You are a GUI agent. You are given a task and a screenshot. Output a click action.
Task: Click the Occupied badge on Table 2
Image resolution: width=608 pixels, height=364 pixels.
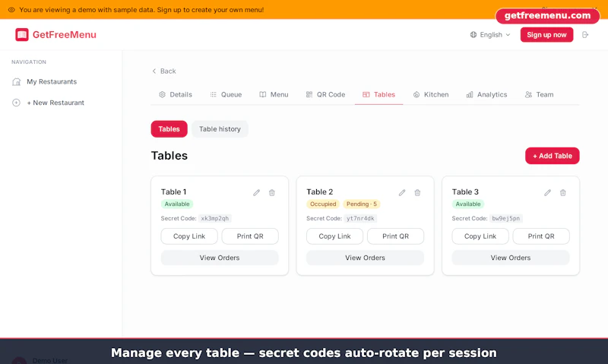323,204
